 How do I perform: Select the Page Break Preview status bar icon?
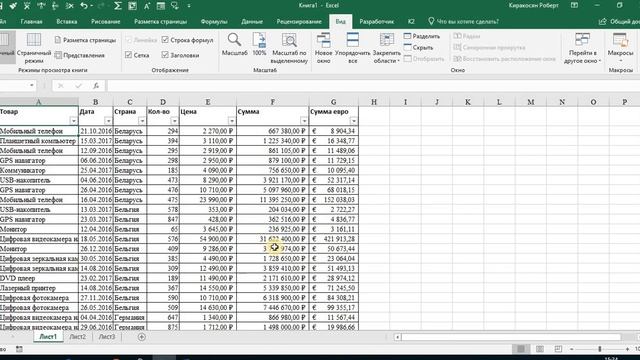point(558,349)
